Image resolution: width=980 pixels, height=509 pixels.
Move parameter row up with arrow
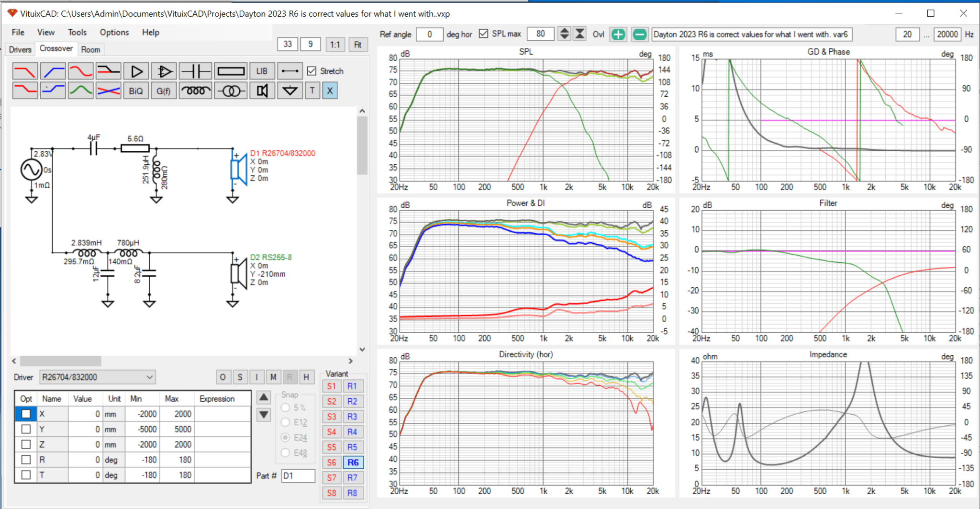coord(264,397)
